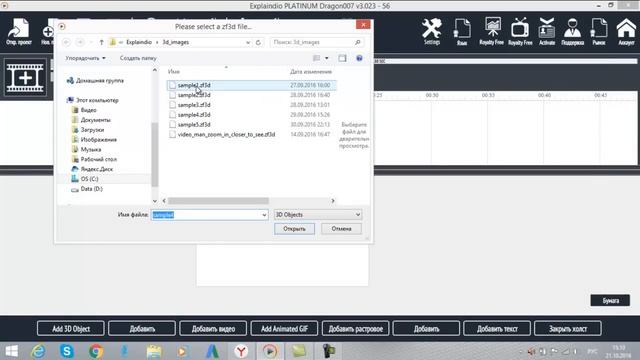
Task: Click the navigation pane vertical scrollbar
Action: tap(155, 154)
